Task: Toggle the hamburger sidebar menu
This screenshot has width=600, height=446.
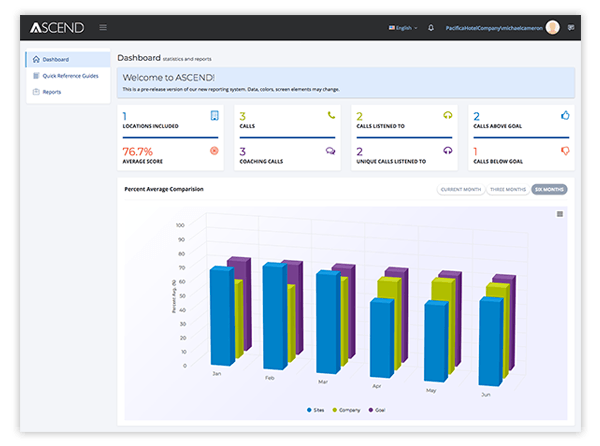Action: 103,27
